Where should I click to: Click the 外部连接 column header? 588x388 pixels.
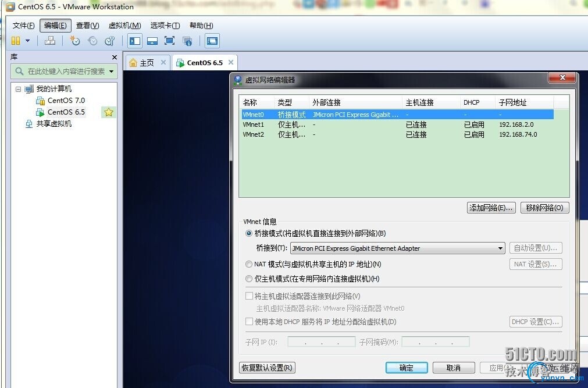click(x=355, y=102)
